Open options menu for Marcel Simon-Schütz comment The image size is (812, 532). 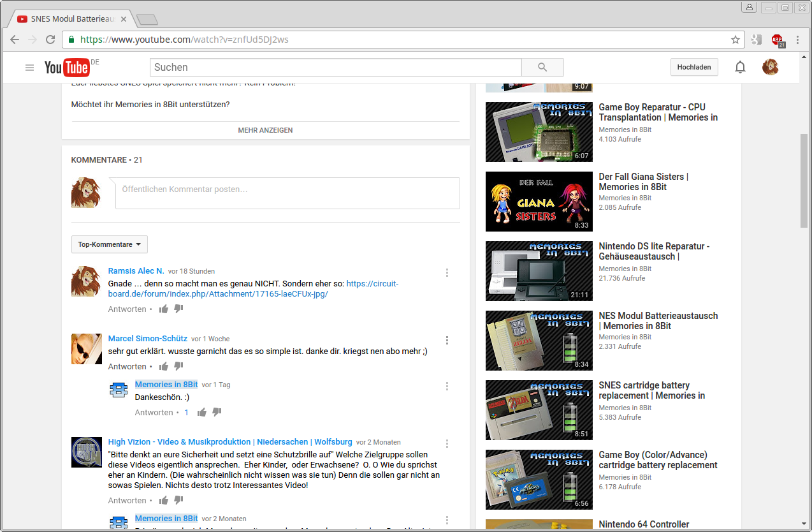[447, 340]
